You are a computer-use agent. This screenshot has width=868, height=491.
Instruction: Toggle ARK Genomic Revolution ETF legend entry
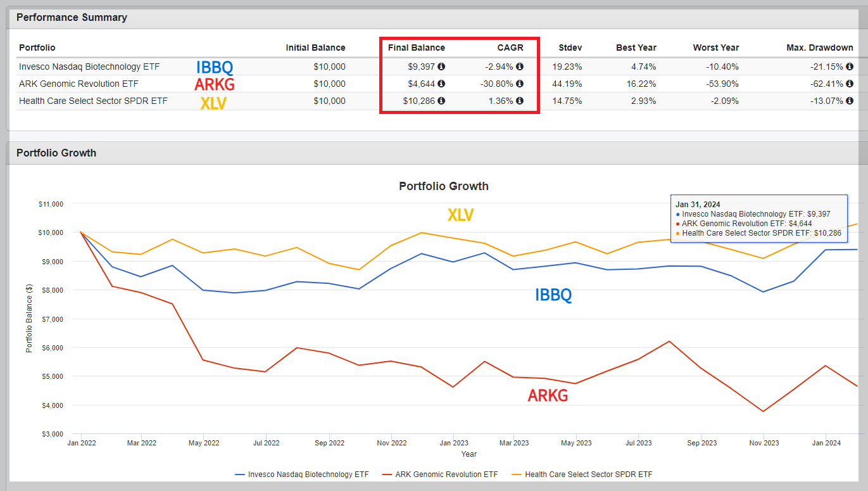click(x=441, y=474)
